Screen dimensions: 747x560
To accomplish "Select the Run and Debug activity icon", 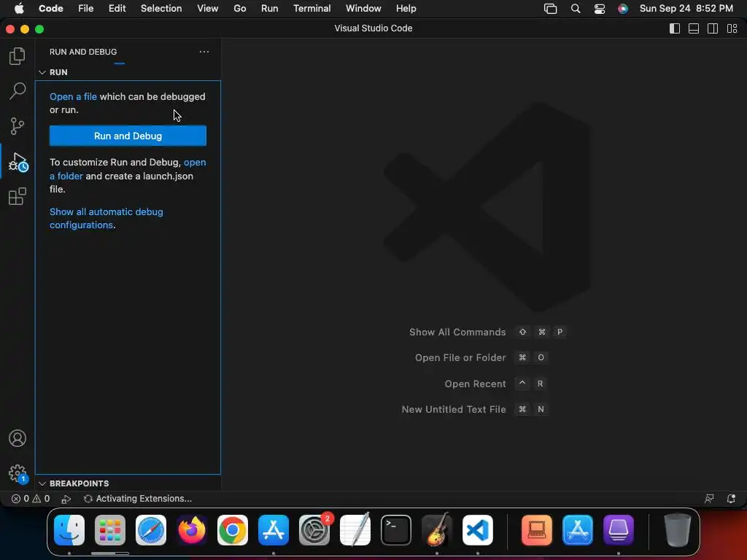I will pyautogui.click(x=18, y=162).
